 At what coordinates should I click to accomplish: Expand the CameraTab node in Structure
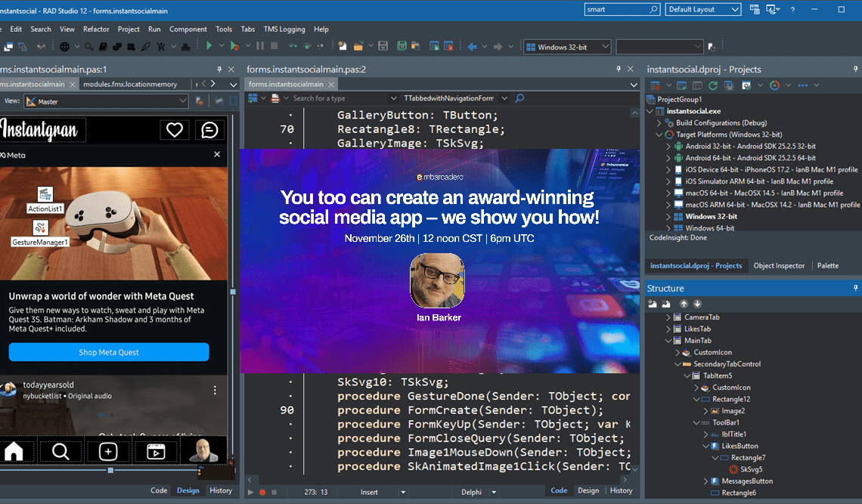pyautogui.click(x=668, y=317)
